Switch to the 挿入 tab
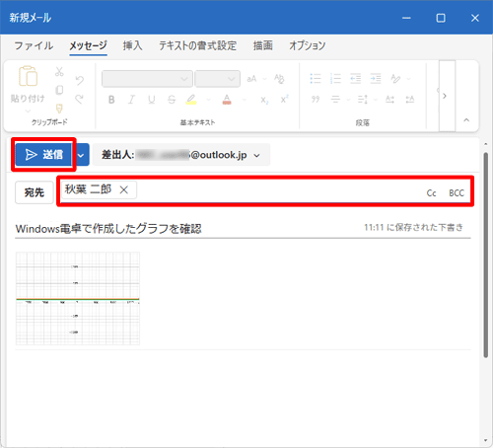Screen dimensions: 493x448 [x=132, y=45]
